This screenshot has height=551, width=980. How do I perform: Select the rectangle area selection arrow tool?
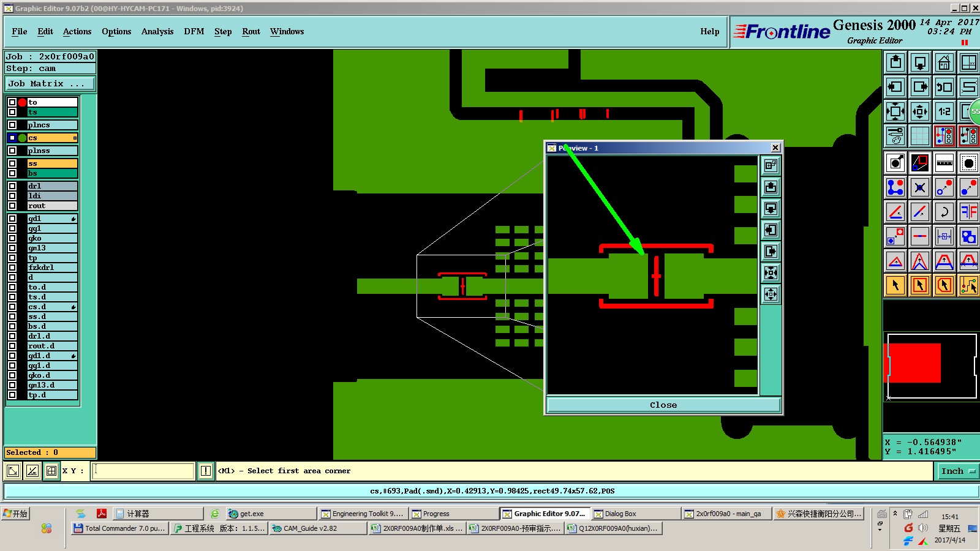click(920, 285)
